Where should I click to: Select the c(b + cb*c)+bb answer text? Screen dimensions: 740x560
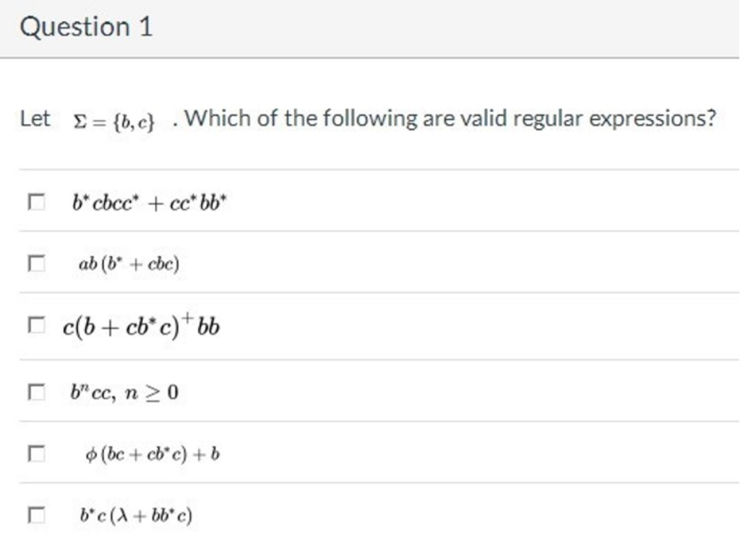[141, 324]
